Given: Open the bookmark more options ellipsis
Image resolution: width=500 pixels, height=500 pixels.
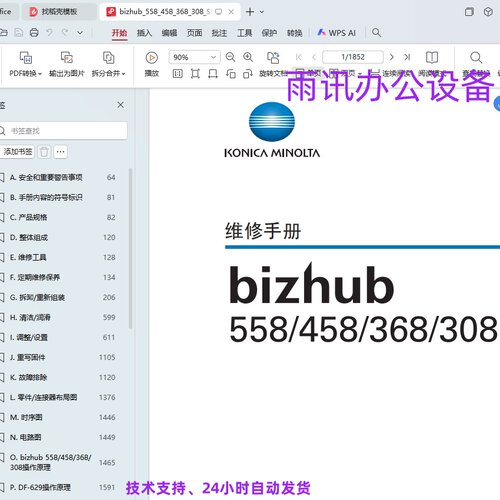Looking at the screenshot, I should [60, 152].
